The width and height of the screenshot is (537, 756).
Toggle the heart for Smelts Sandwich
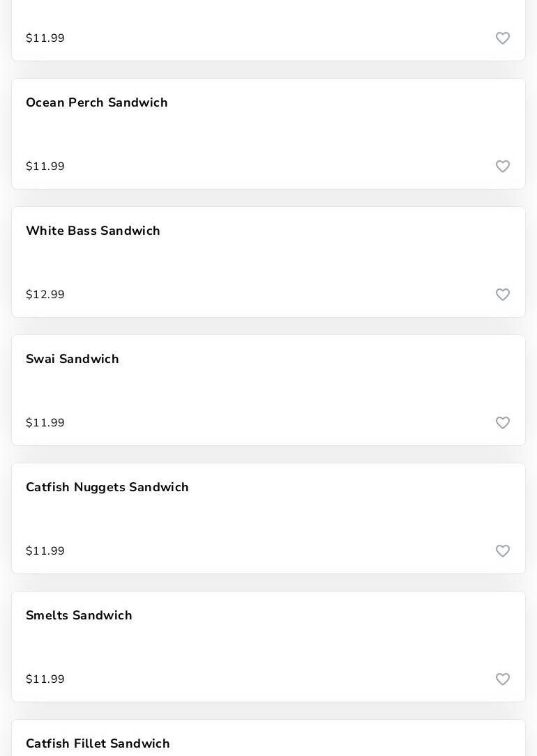[x=503, y=679]
